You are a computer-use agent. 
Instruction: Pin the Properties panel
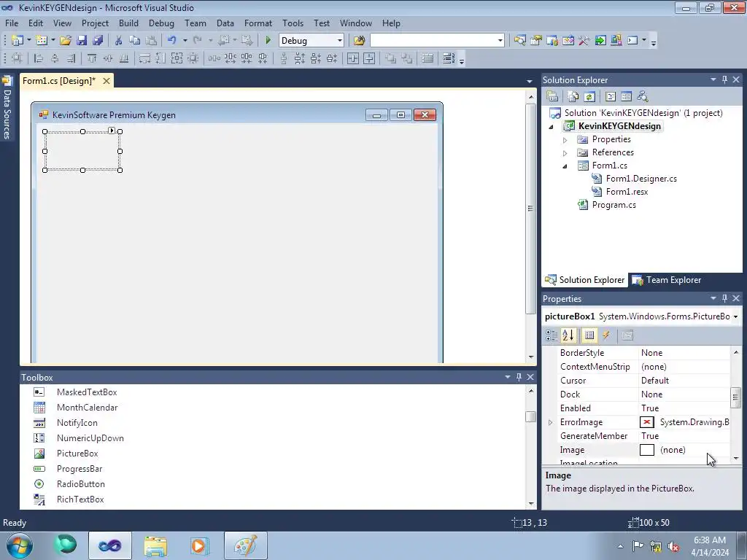724,298
